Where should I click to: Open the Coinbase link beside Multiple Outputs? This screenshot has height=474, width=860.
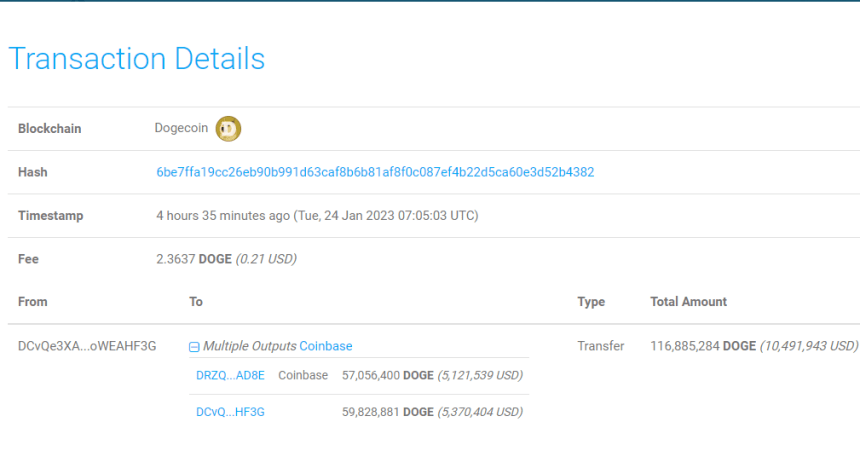tap(326, 346)
